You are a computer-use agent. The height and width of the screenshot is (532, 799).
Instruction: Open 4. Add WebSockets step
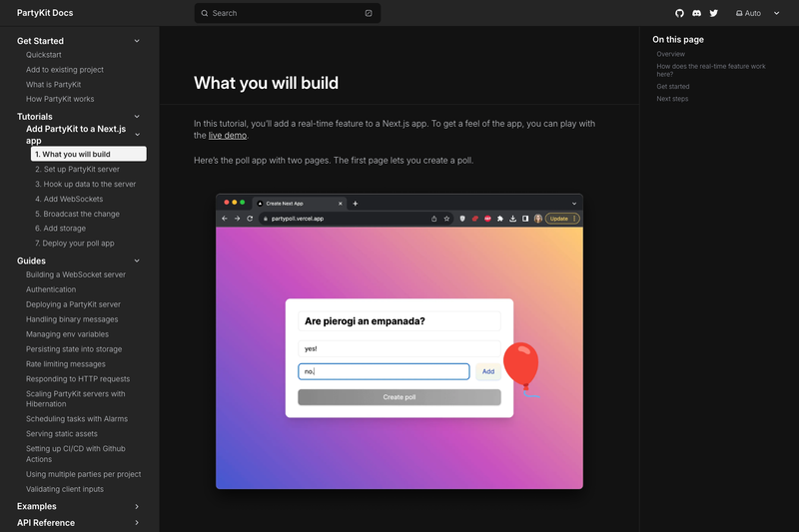[x=69, y=199]
